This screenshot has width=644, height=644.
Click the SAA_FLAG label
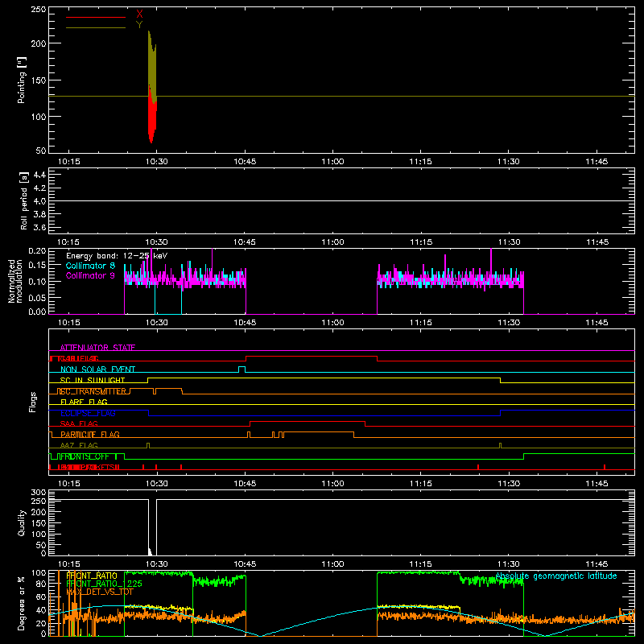click(x=79, y=423)
